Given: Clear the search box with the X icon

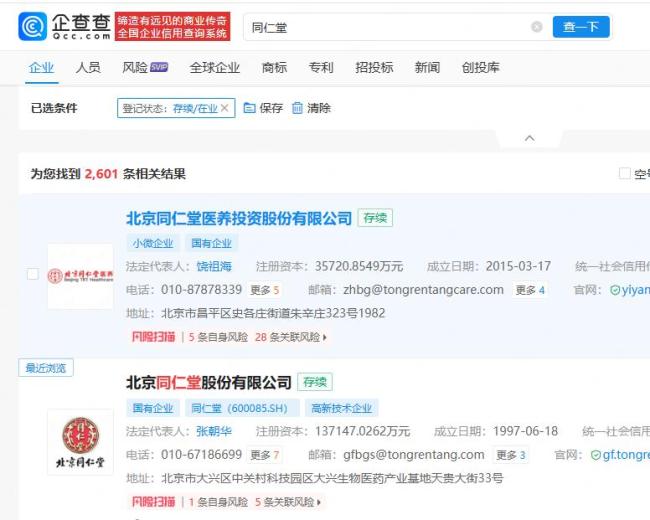Looking at the screenshot, I should [537, 27].
